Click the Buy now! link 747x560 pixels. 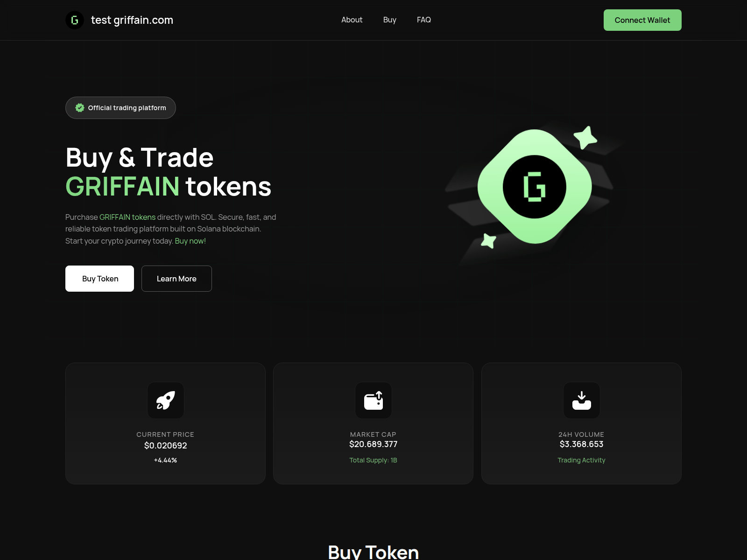pos(190,241)
